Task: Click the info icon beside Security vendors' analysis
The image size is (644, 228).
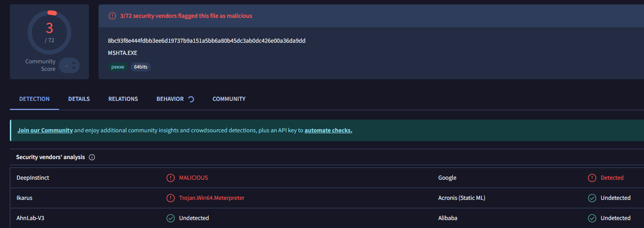Action: click(92, 157)
